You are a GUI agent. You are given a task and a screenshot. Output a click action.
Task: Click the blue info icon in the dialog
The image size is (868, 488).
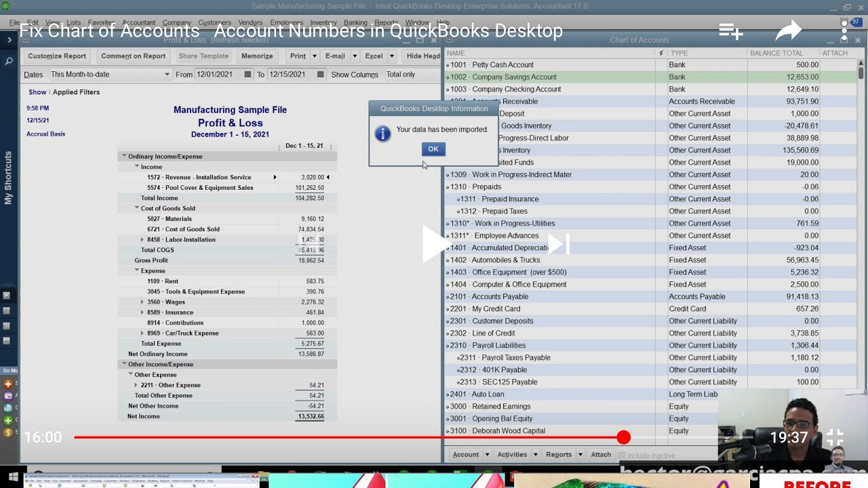[x=382, y=134]
